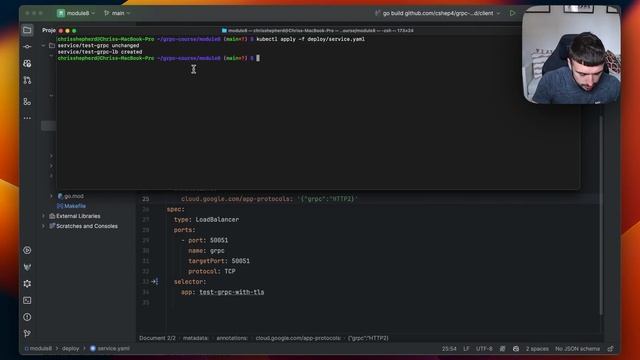Screen dimensions: 640x360
Task: Run the go build configuration
Action: point(512,13)
